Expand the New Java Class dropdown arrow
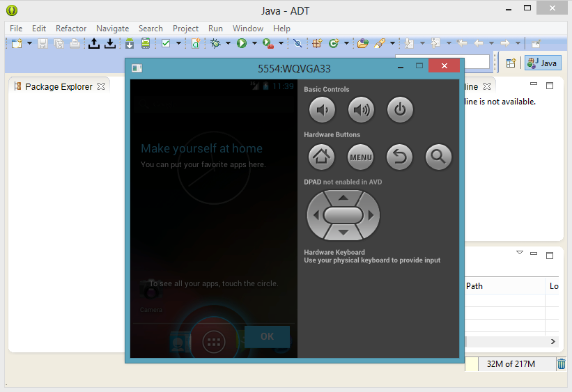The width and height of the screenshot is (572, 392). pos(346,43)
